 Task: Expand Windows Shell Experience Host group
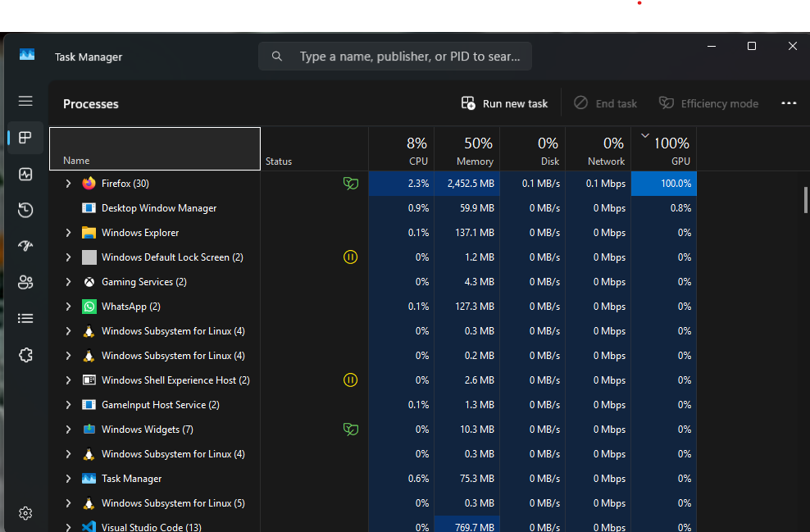68,380
